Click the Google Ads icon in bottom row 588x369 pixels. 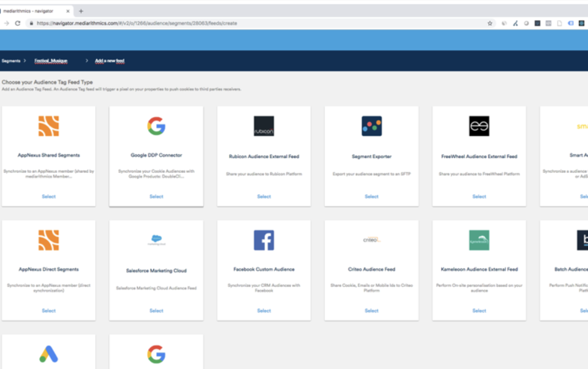coord(48,354)
